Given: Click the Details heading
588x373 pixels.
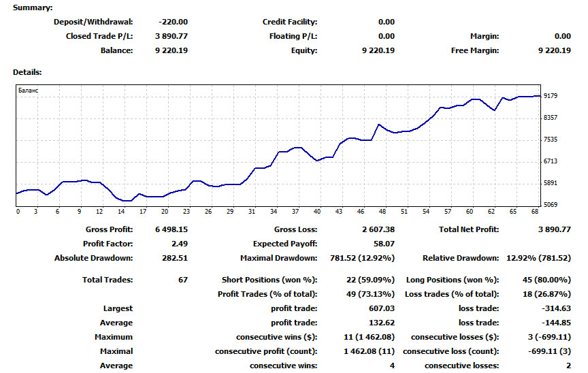Looking at the screenshot, I should pos(27,71).
